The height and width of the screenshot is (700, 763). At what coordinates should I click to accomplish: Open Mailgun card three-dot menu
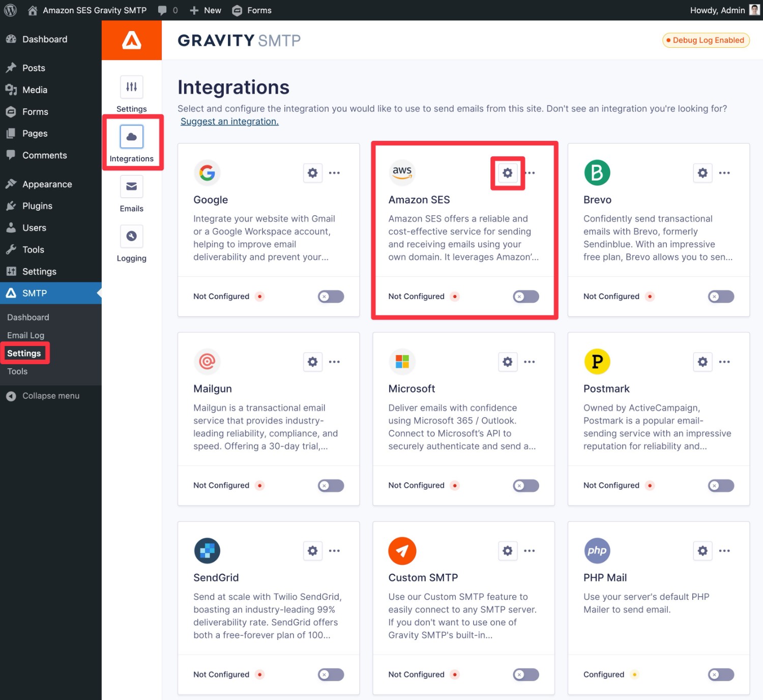[x=334, y=362]
